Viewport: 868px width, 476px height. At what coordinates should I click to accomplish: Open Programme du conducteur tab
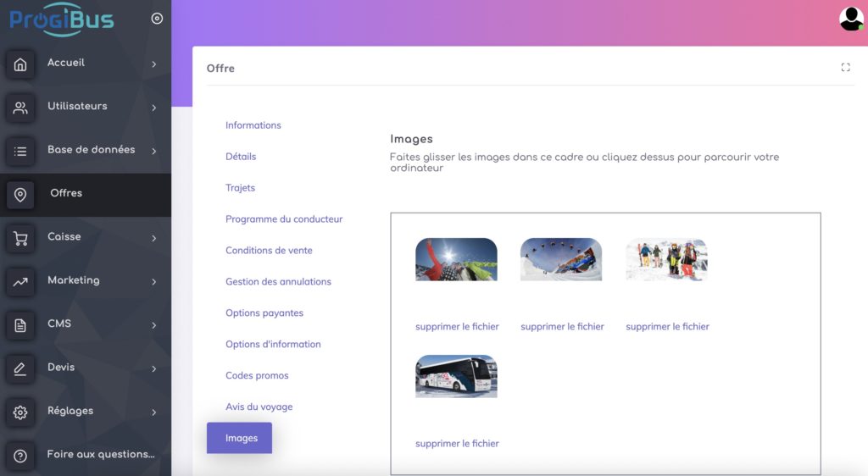pos(284,219)
